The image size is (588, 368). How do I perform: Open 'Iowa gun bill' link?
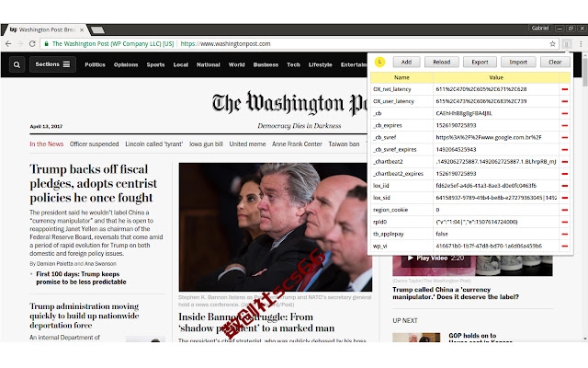click(x=206, y=144)
